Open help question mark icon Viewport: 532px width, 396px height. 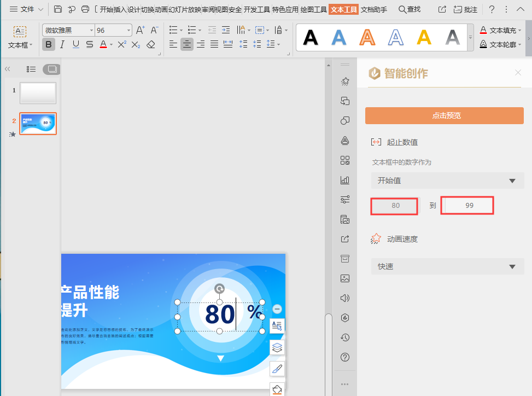coord(492,9)
